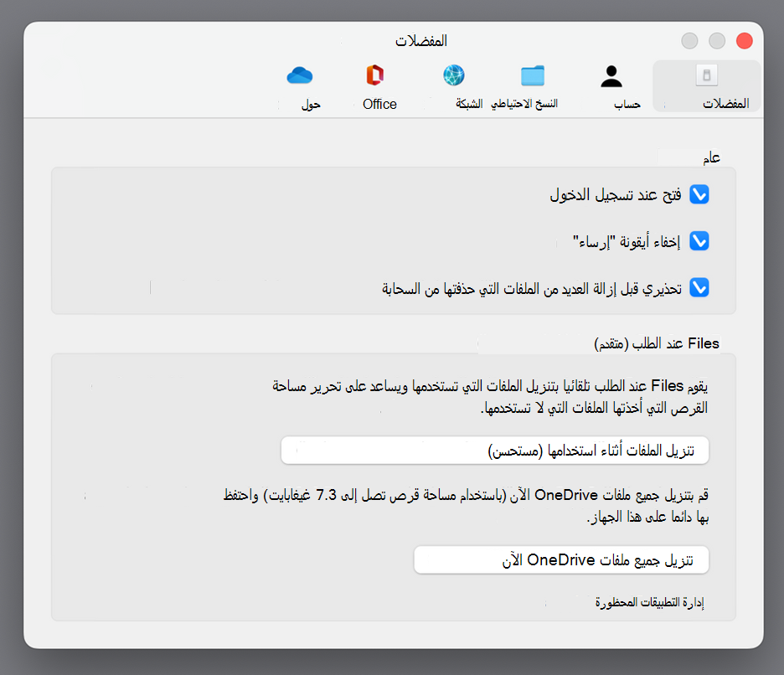Click the paragraph starting يقوم Files عند الطلب
784x675 pixels.
point(490,397)
